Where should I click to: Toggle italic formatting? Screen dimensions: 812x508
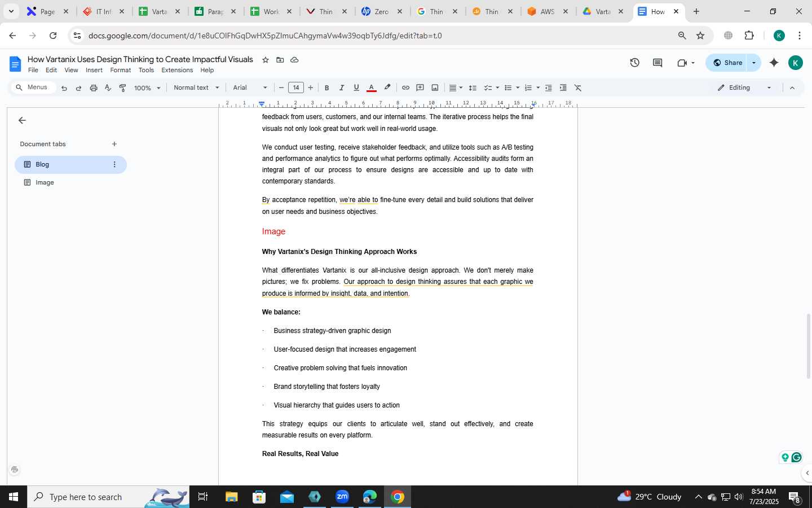[x=341, y=88]
